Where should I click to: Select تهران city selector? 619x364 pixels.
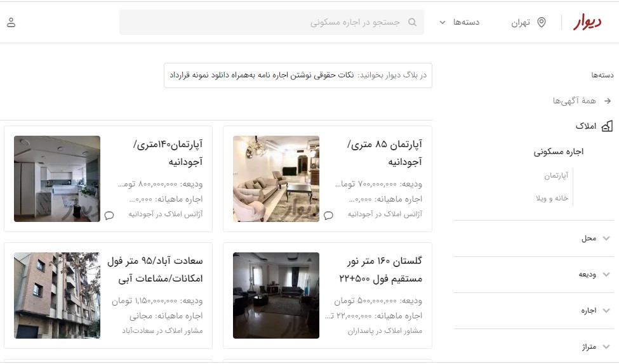click(529, 22)
